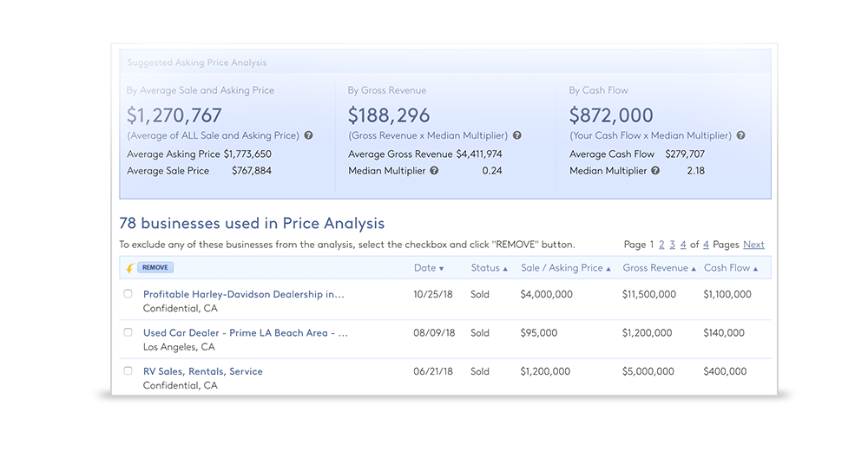Sort by Sale / Asking Price column
Image resolution: width=868 pixels, height=452 pixels.
[565, 268]
